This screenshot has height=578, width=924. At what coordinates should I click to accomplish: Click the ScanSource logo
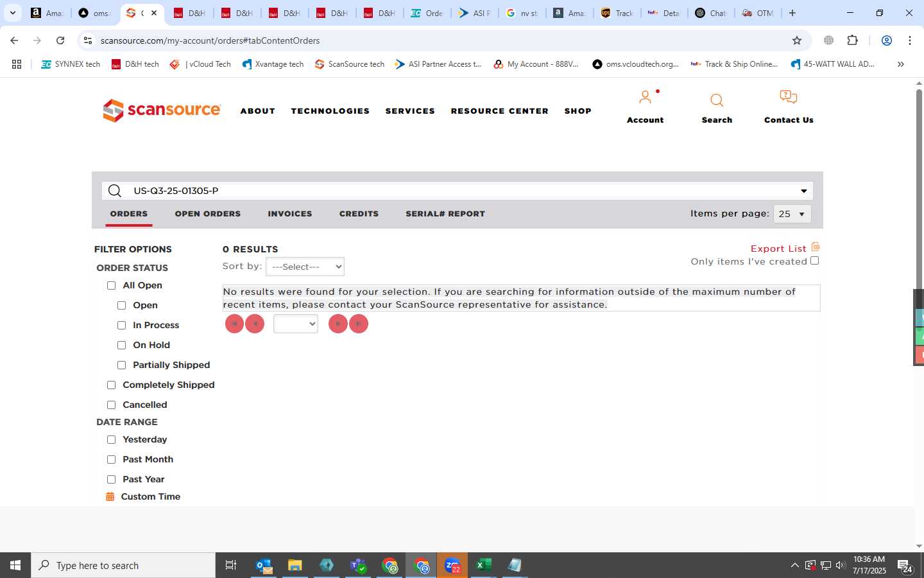162,110
